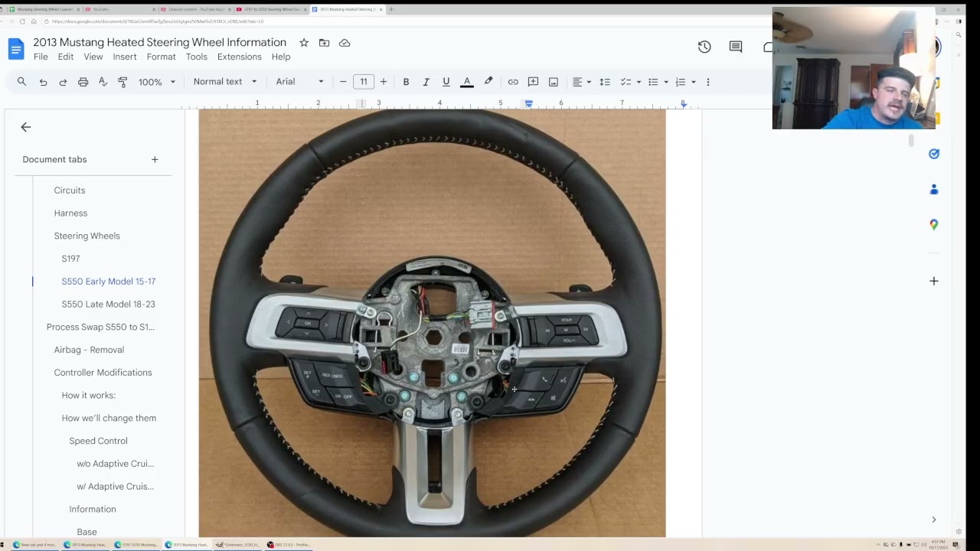Click the steering wheel photo in document
The width and height of the screenshot is (980, 551).
click(x=432, y=323)
